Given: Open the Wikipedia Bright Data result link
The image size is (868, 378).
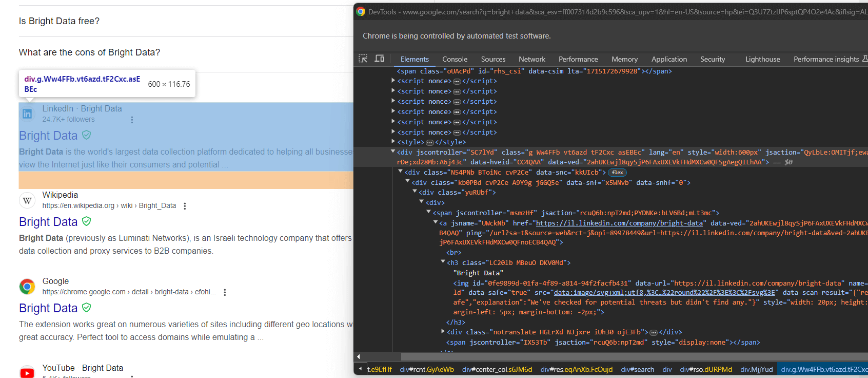Looking at the screenshot, I should pyautogui.click(x=48, y=222).
